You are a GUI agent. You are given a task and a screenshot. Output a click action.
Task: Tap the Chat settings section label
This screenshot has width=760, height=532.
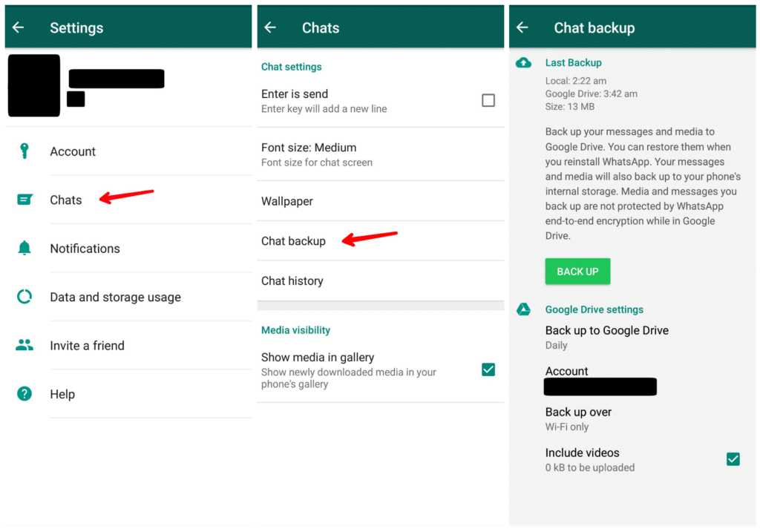tap(291, 67)
